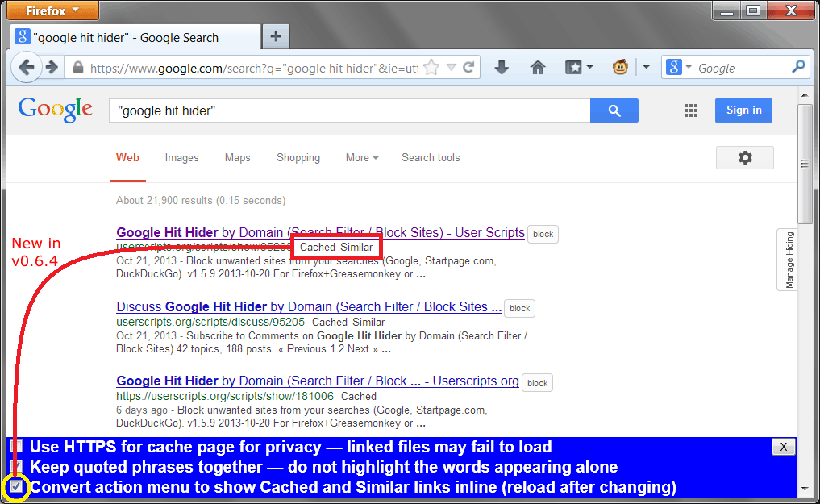Screen dimensions: 820x504
Task: Open the Firefox application menu dropdown
Action: pos(51,10)
